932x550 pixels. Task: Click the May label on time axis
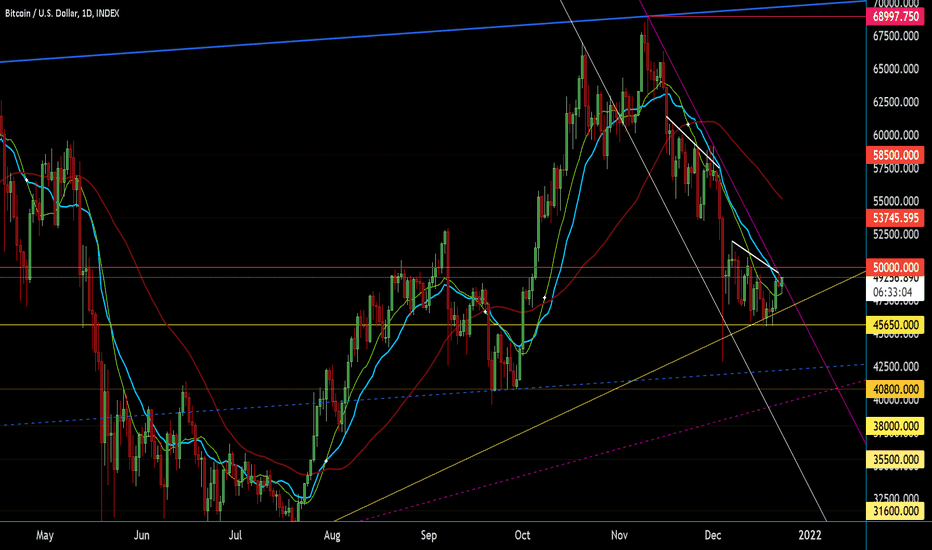(x=45, y=535)
